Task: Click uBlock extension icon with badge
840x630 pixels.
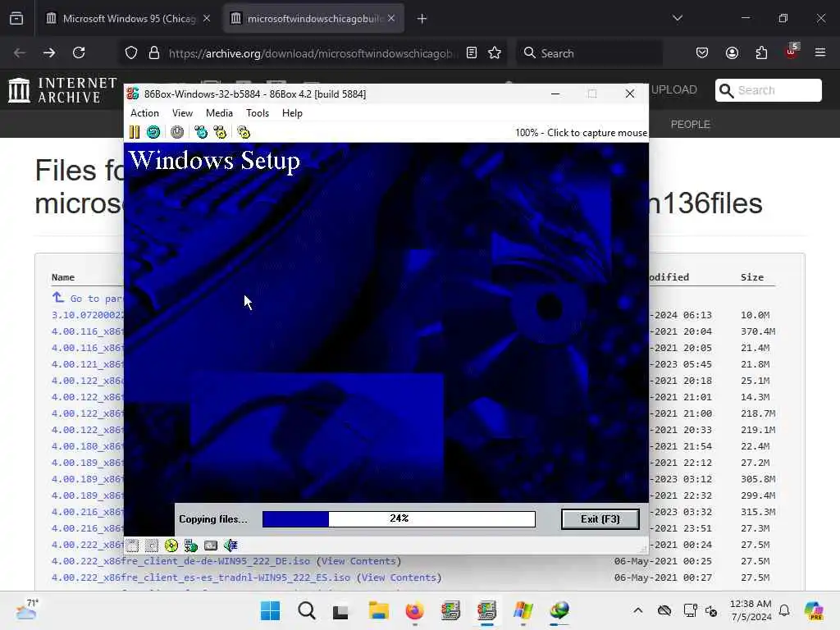Action: (x=792, y=52)
